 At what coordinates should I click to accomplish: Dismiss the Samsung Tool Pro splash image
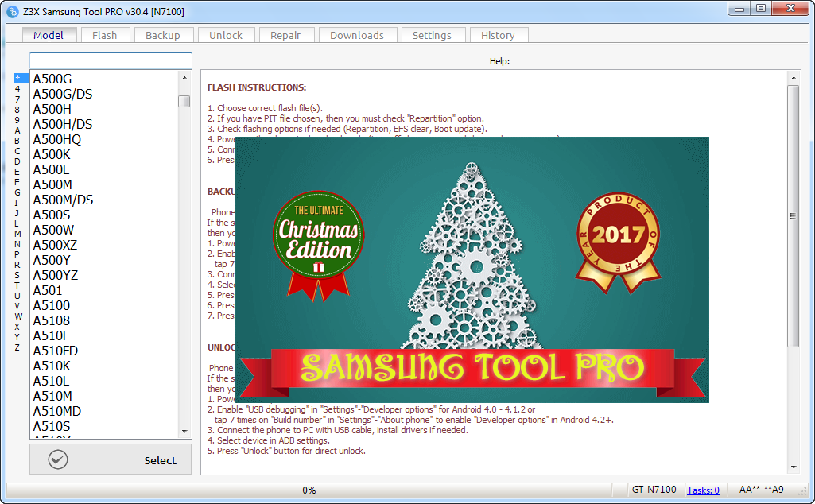(472, 269)
